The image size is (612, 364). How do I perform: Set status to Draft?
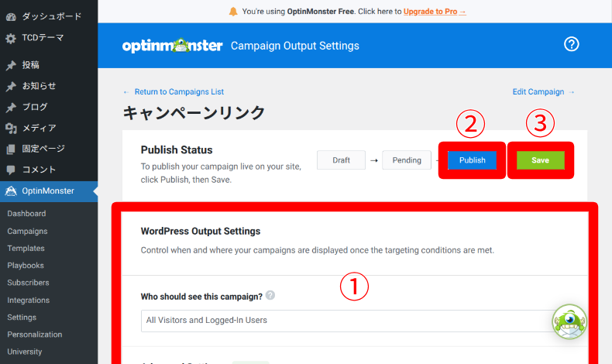(341, 160)
